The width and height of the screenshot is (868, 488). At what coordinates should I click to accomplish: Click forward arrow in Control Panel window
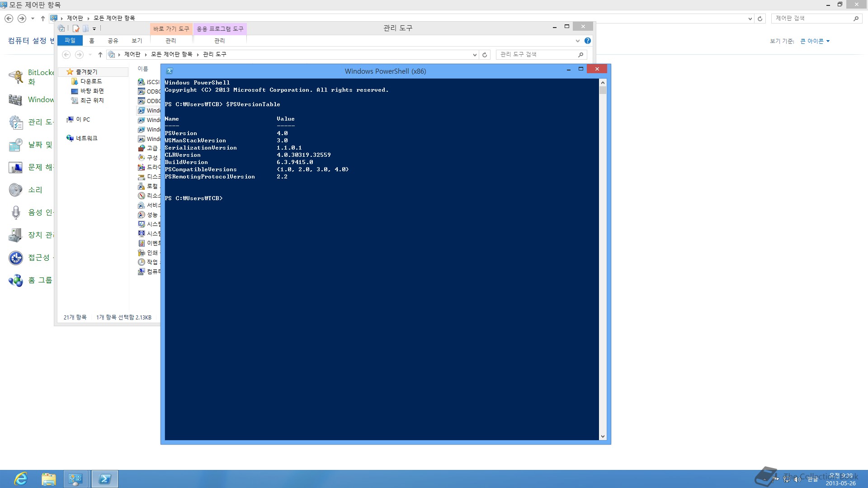(x=22, y=19)
